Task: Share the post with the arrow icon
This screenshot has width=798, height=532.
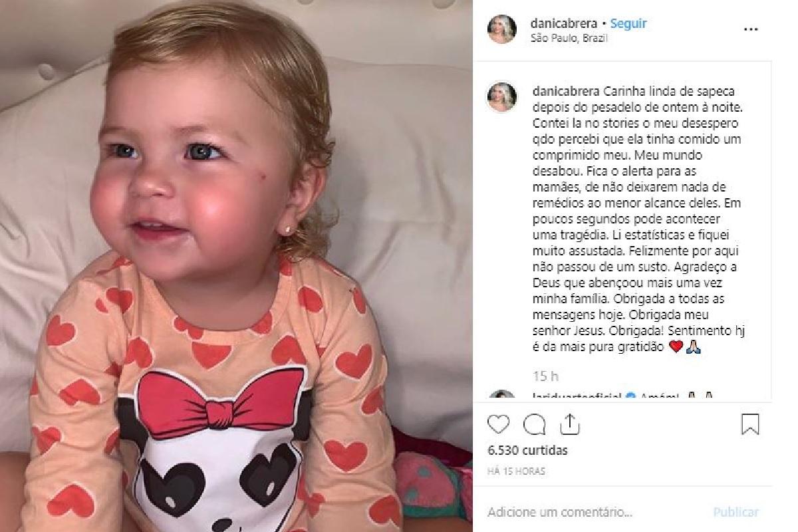Action: point(570,424)
